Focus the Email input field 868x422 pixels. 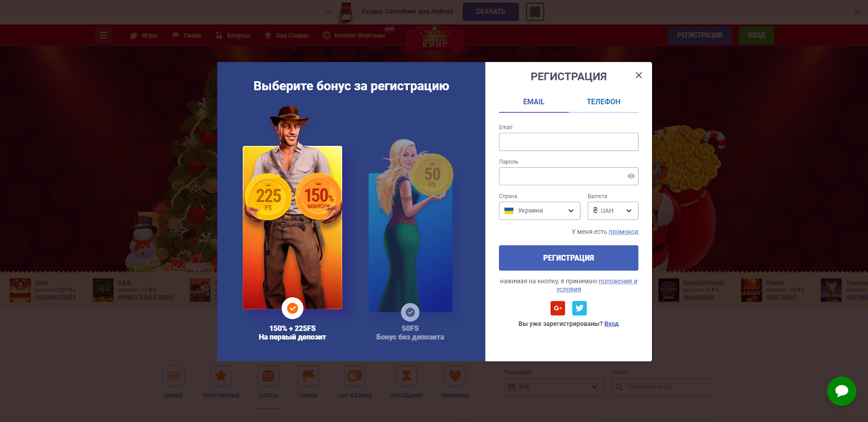pos(569,142)
